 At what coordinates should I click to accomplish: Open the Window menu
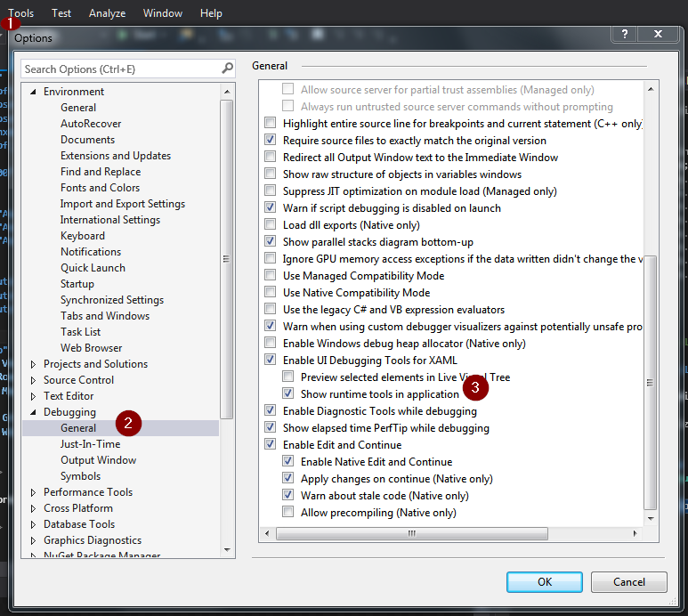(162, 13)
